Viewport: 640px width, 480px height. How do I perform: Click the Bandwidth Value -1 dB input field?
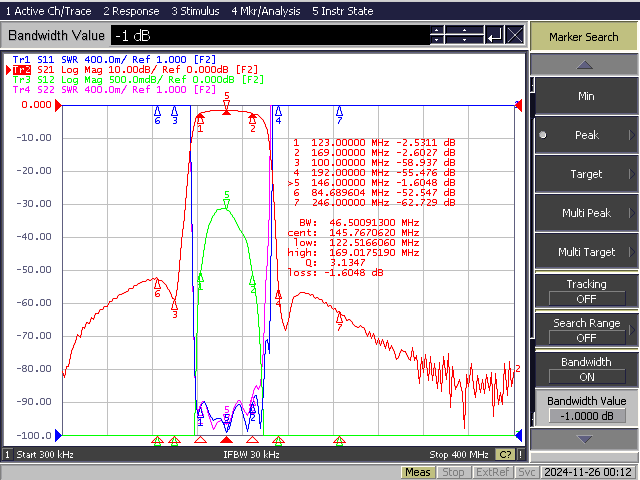click(270, 35)
